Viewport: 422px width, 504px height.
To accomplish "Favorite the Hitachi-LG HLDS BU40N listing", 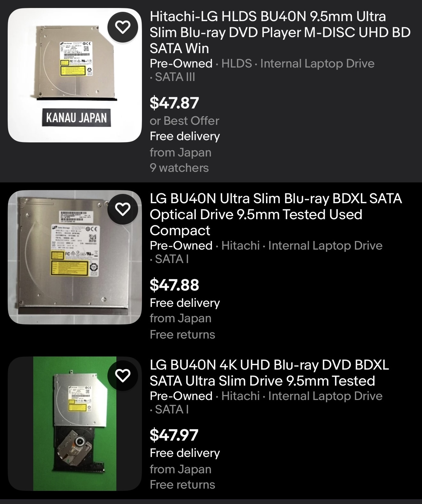I will (x=123, y=27).
